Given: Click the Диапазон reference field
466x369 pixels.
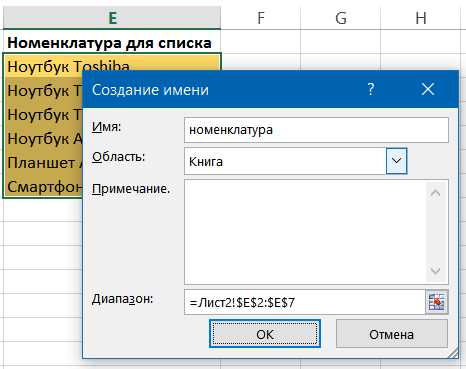Looking at the screenshot, I should pos(305,302).
